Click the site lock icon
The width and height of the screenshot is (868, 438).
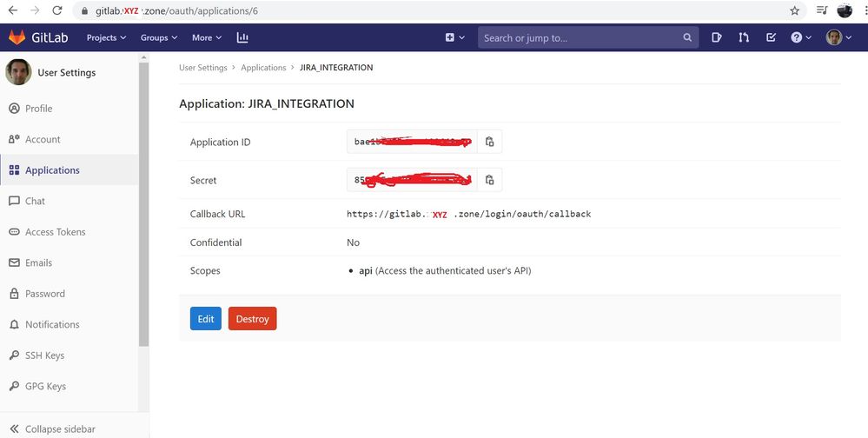pos(84,11)
